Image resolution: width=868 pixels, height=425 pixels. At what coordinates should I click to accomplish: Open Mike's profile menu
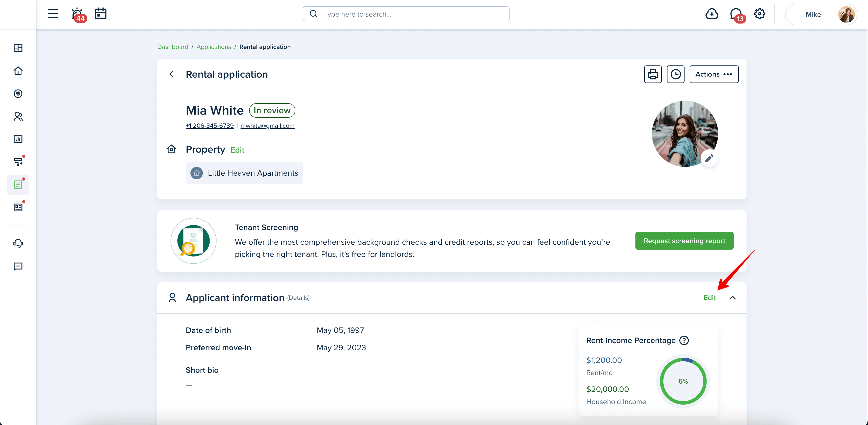pos(821,14)
